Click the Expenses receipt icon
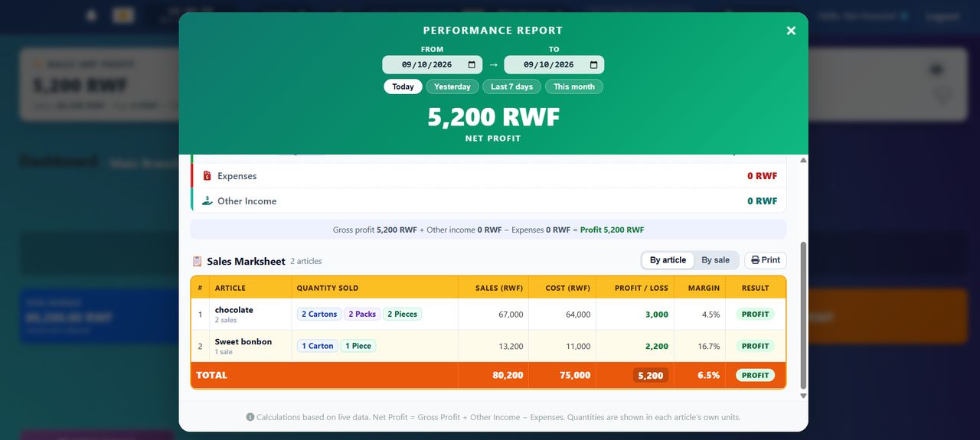Image resolution: width=980 pixels, height=440 pixels. pyautogui.click(x=207, y=176)
